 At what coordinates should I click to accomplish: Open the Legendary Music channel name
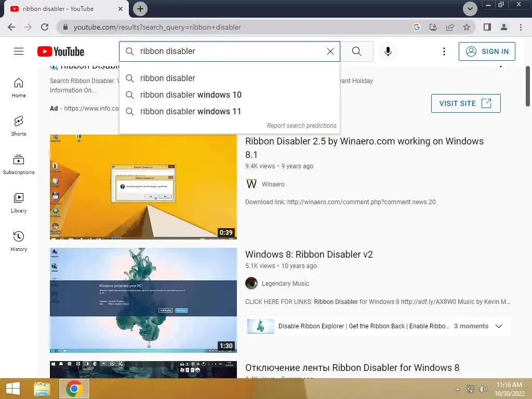click(285, 283)
